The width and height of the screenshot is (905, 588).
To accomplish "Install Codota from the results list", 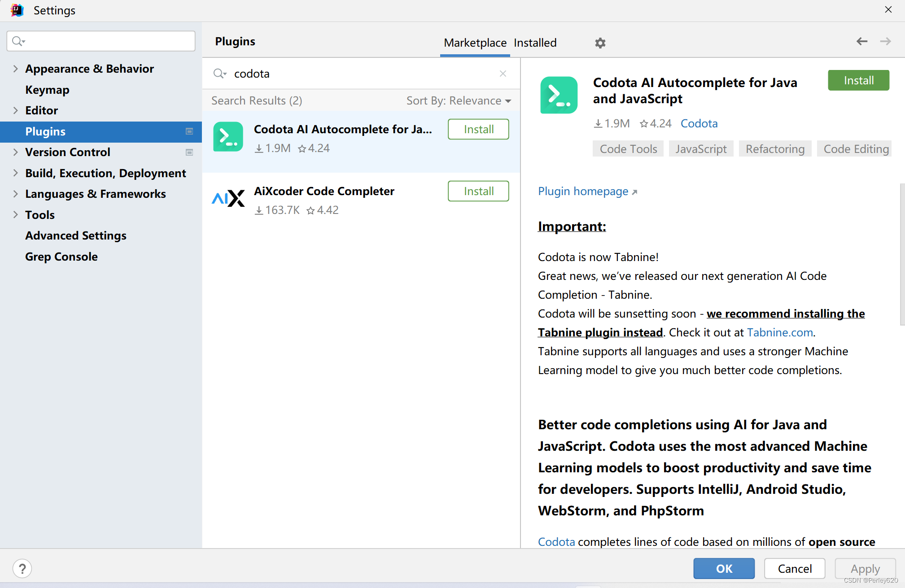I will [478, 129].
